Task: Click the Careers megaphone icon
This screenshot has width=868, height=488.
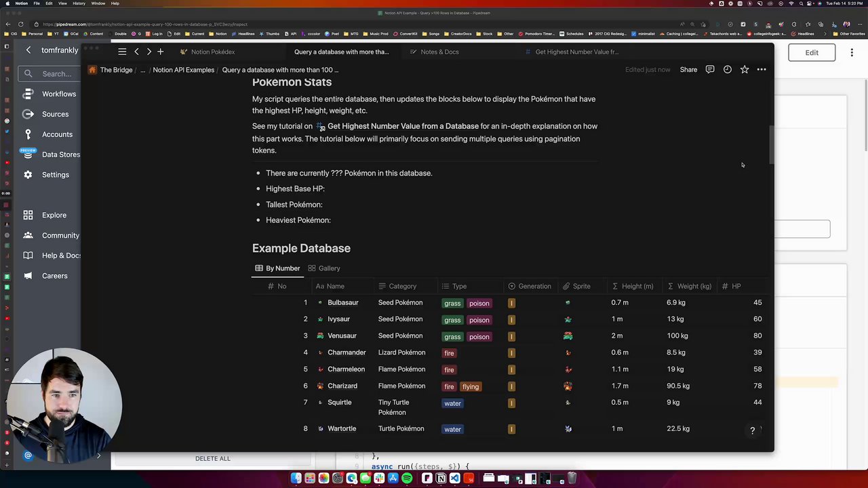Action: pos(28,276)
